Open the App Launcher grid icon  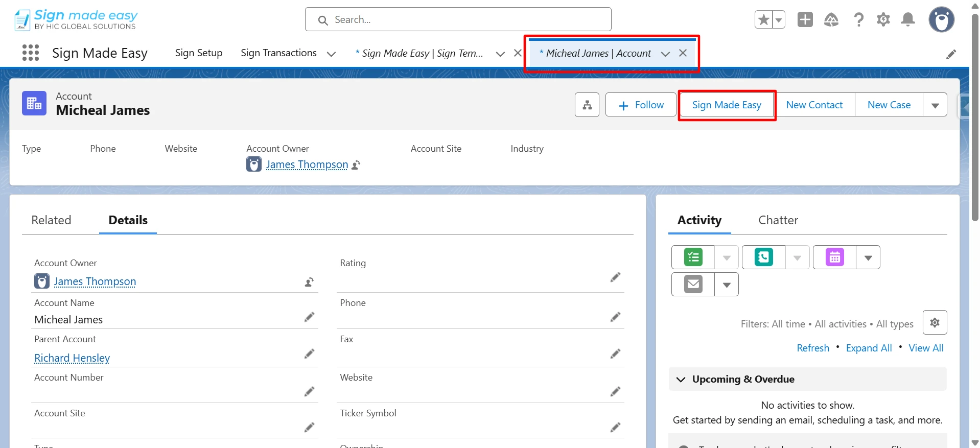31,53
